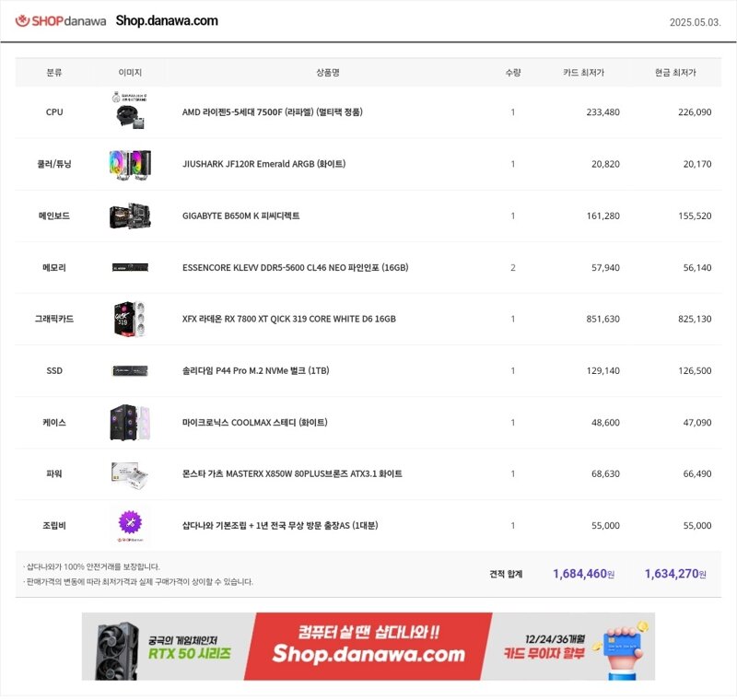Viewport: 737px width, 700px height.
Task: Open the XFX RX 7800 XT graphics card image
Action: 130,319
